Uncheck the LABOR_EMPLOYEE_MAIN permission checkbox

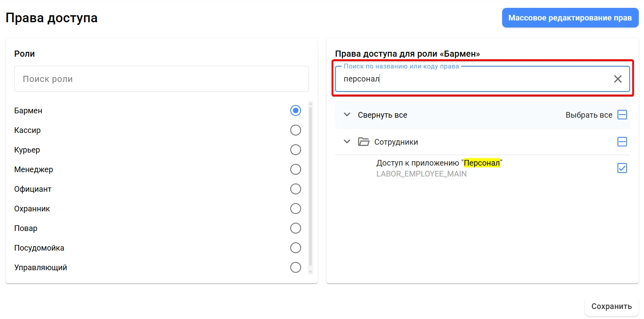[x=622, y=168]
